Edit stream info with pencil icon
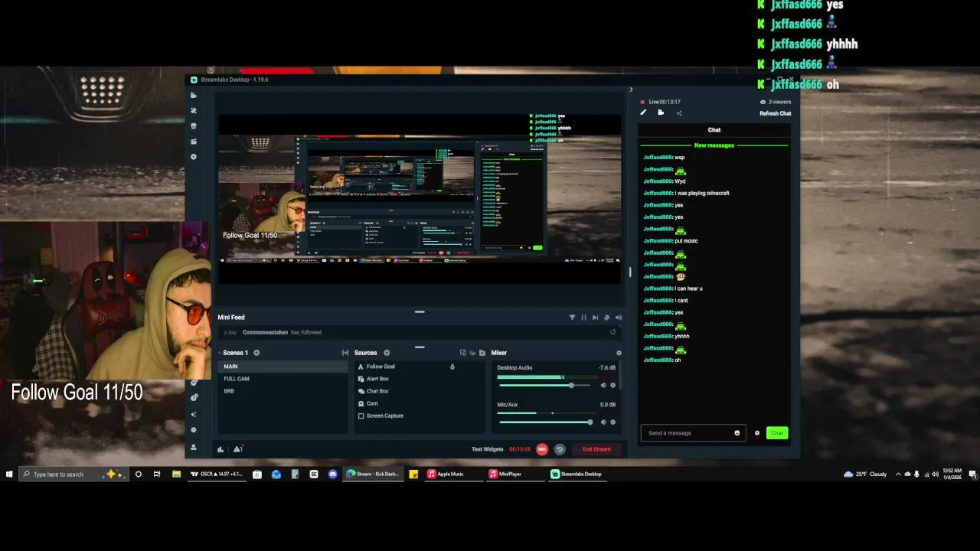Screen dimensions: 980x551 (x=643, y=113)
